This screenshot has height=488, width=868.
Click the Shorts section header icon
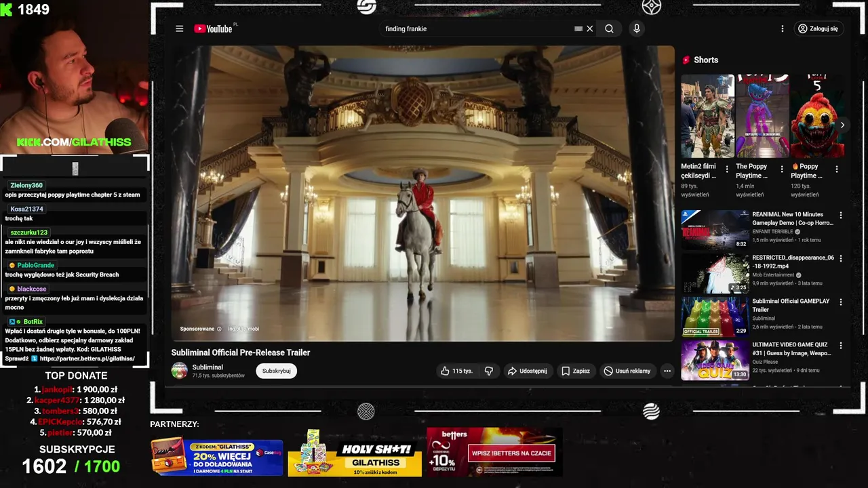pyautogui.click(x=686, y=60)
